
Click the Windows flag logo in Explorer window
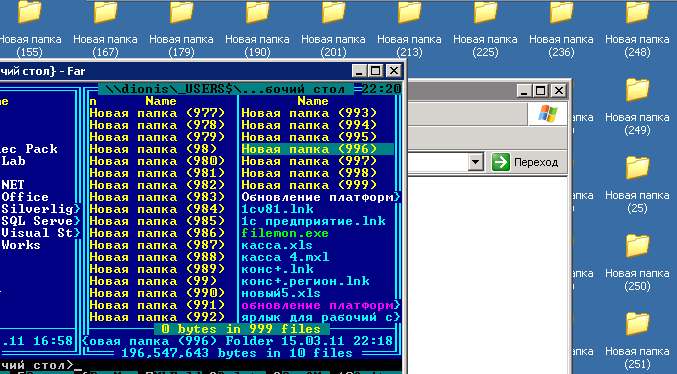tap(547, 114)
